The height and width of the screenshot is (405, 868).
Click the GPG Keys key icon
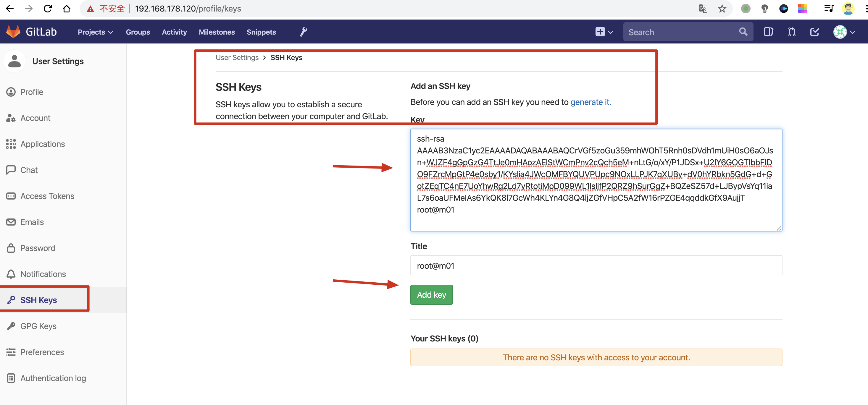tap(11, 326)
